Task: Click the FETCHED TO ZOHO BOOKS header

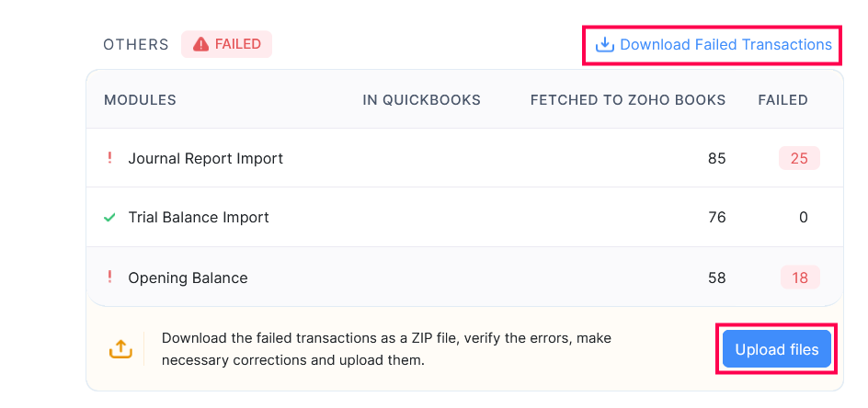Action: 628,99
